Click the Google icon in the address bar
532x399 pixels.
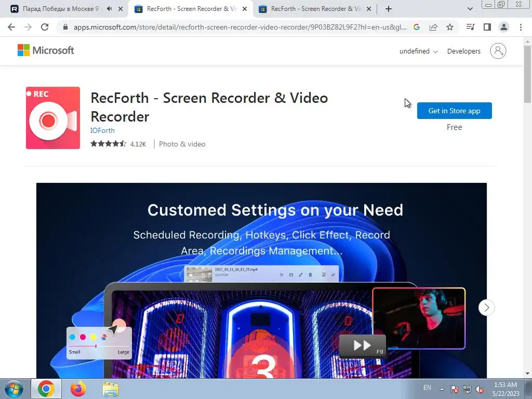click(417, 27)
